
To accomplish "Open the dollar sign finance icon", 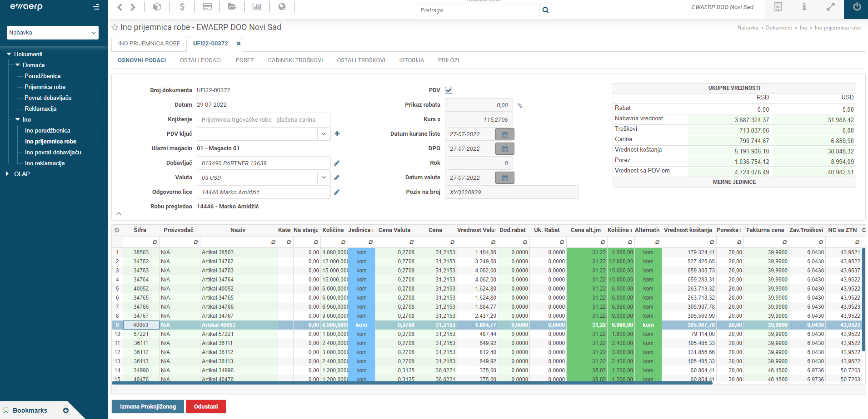I will coord(182,7).
